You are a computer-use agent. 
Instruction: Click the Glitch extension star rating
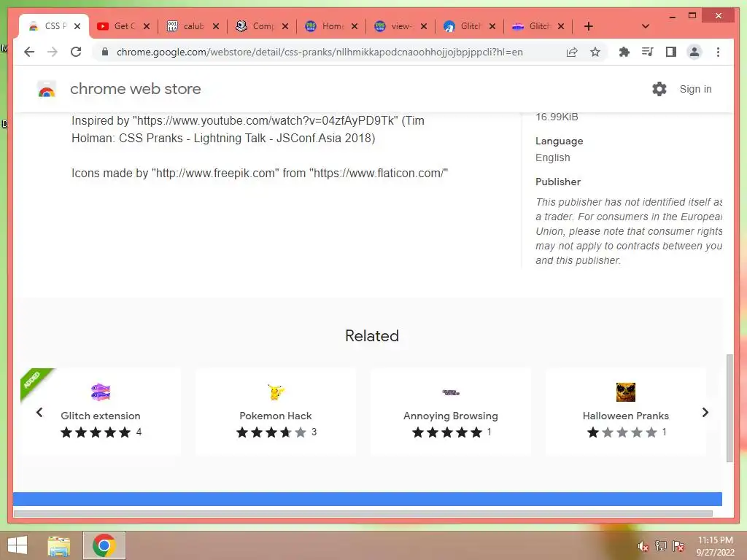point(96,432)
